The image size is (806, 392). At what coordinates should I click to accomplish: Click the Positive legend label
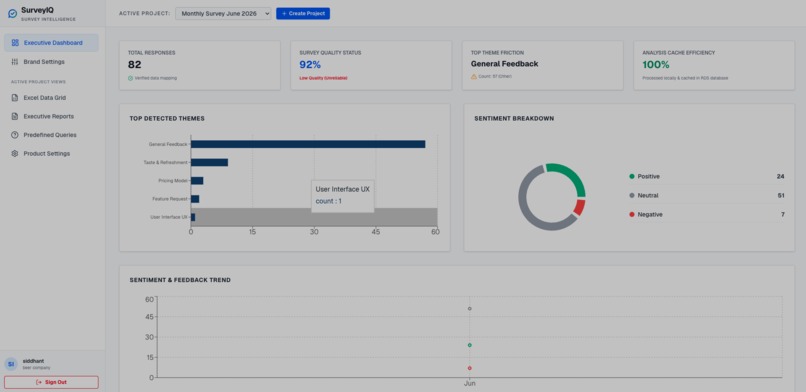click(649, 176)
